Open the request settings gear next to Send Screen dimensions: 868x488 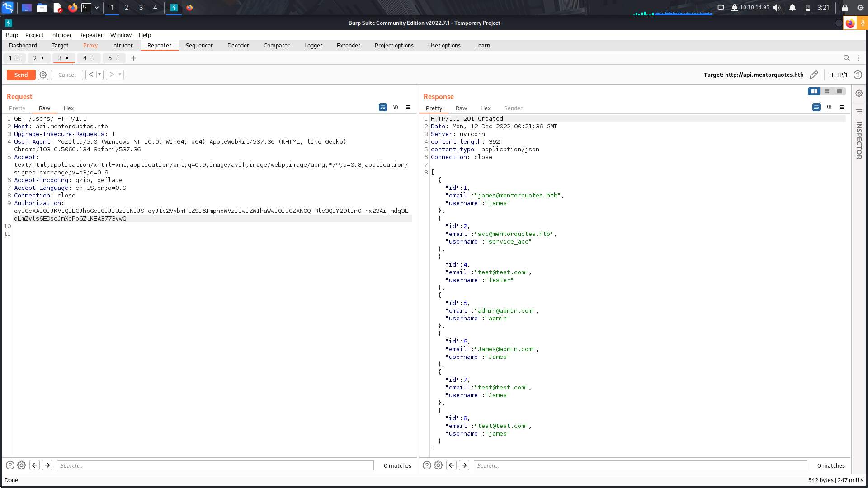(43, 75)
